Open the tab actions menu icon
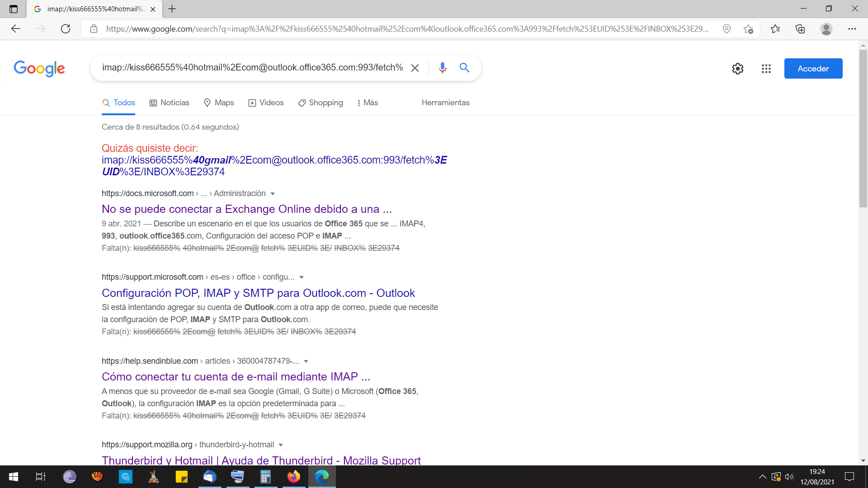Screen dimensions: 868x488 [x=14, y=9]
